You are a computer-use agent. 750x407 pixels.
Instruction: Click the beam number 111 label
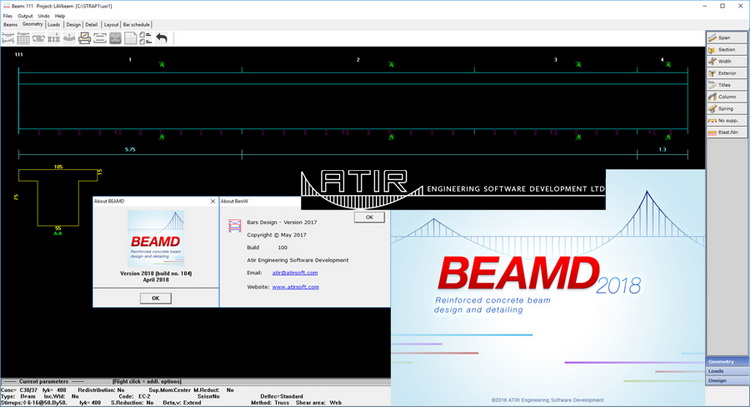(x=19, y=55)
